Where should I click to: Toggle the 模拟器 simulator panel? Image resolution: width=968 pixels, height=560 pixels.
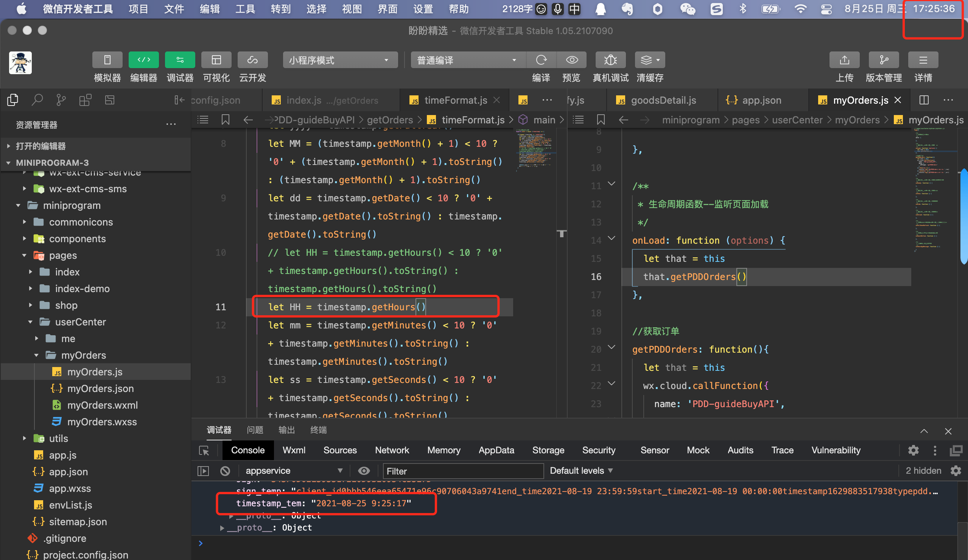coord(107,60)
